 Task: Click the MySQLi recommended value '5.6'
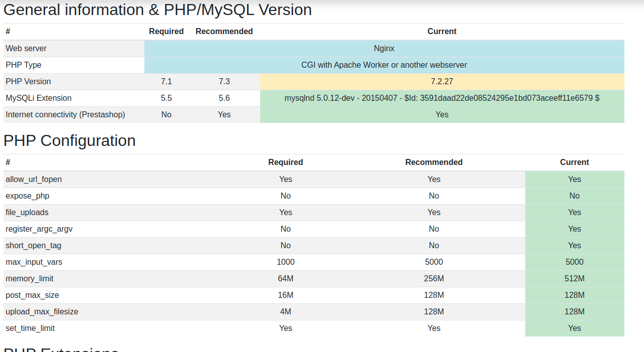[224, 98]
